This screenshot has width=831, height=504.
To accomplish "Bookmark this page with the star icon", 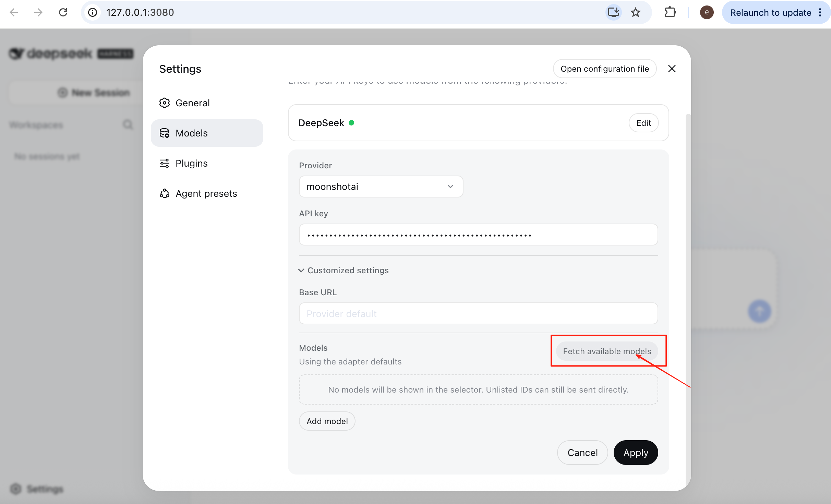I will [636, 13].
